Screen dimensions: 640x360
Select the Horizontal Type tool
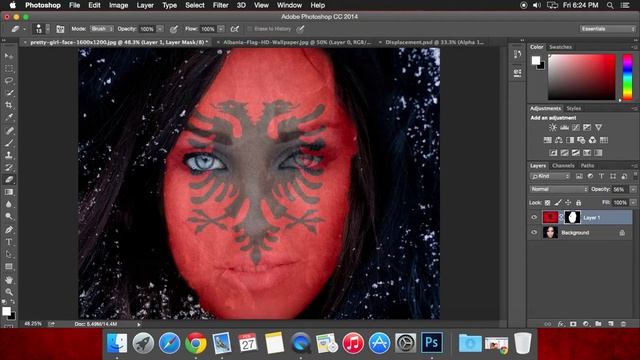(x=9, y=242)
